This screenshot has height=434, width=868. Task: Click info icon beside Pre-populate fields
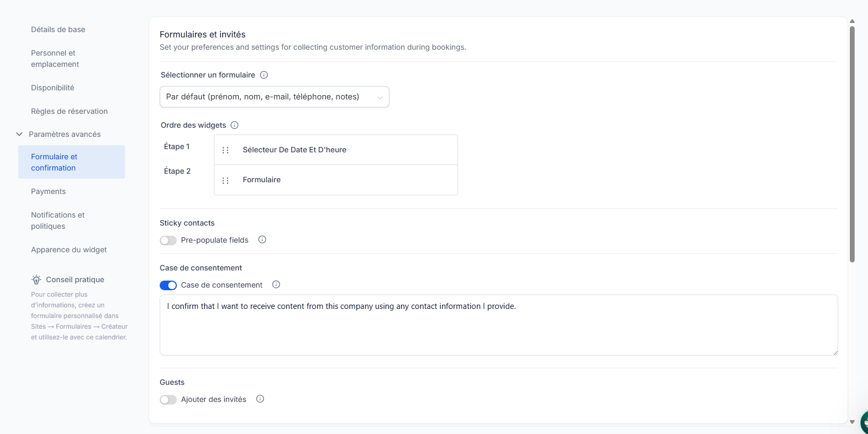click(x=262, y=240)
